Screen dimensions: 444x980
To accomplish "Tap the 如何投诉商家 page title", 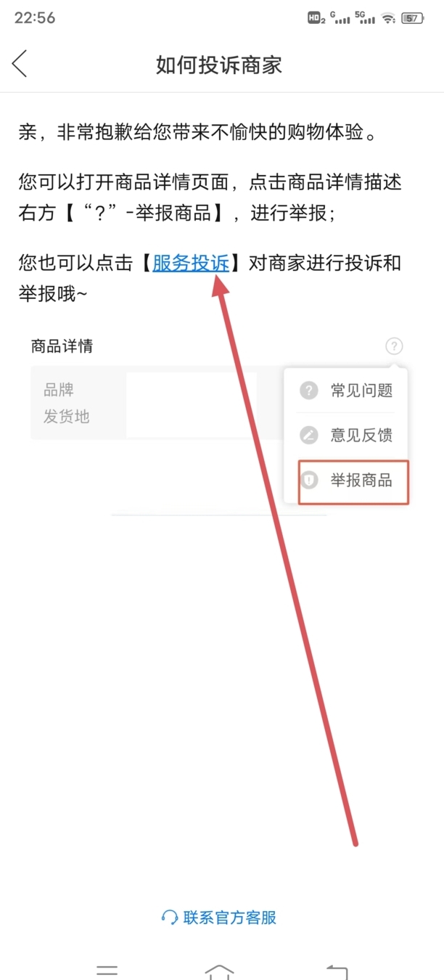I will [x=219, y=65].
